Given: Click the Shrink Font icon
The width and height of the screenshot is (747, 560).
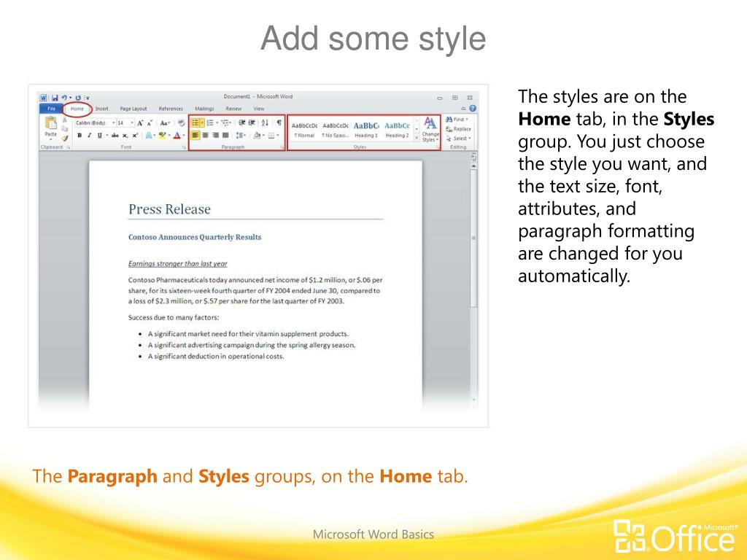Looking at the screenshot, I should 150,123.
